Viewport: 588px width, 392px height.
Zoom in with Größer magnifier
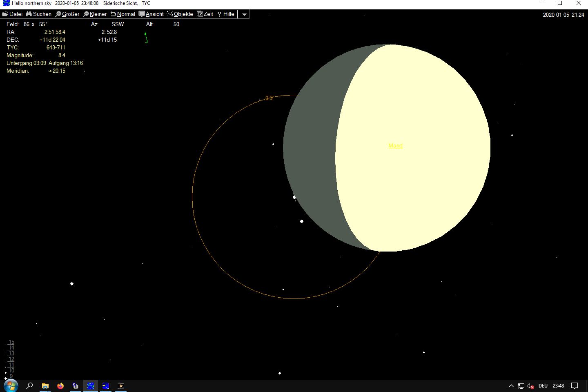(67, 14)
